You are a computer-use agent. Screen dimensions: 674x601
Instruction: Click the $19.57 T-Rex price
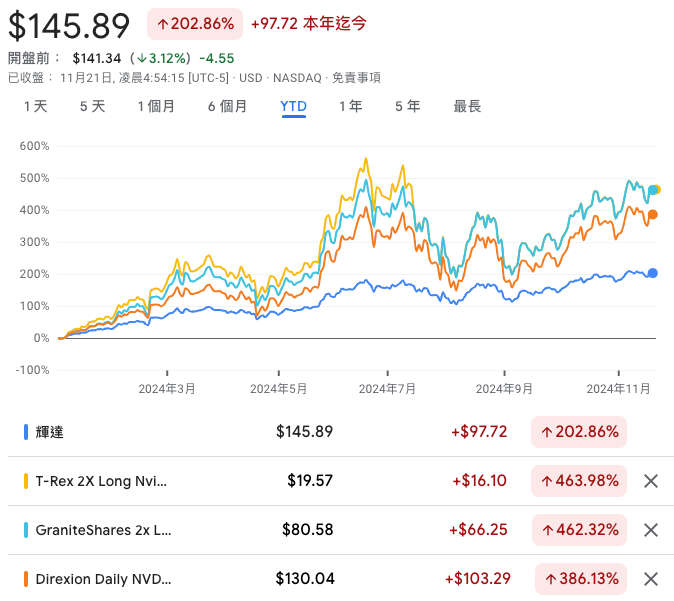click(x=310, y=481)
